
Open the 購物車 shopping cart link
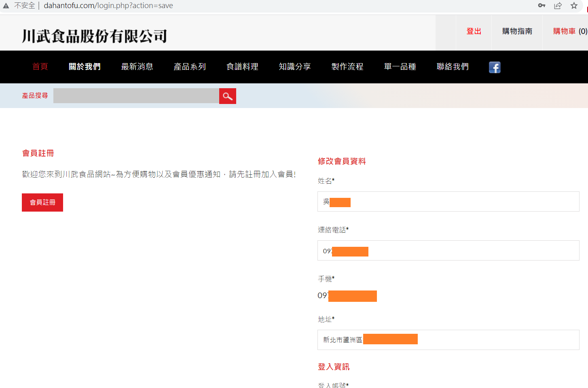click(570, 32)
